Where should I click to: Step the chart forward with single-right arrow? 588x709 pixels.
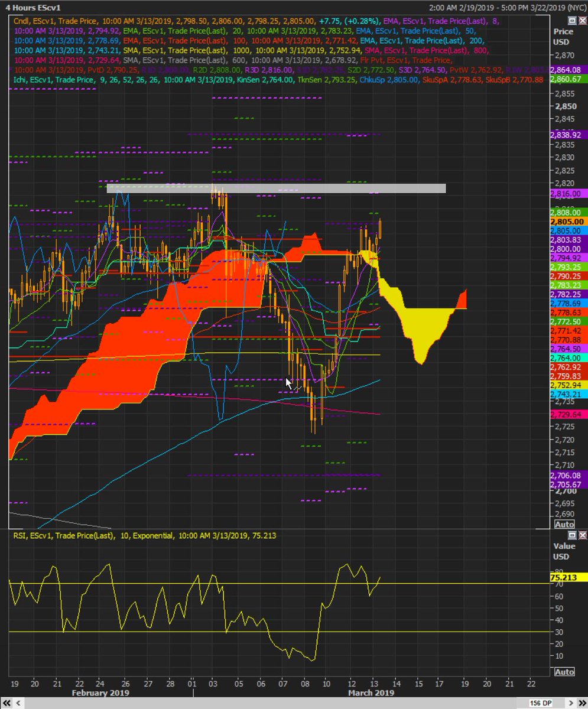coord(571,703)
